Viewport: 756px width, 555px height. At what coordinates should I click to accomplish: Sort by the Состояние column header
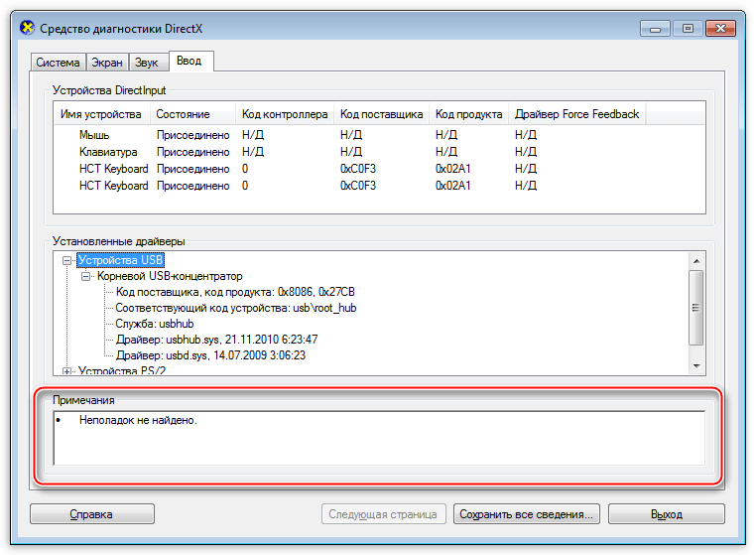tap(191, 114)
